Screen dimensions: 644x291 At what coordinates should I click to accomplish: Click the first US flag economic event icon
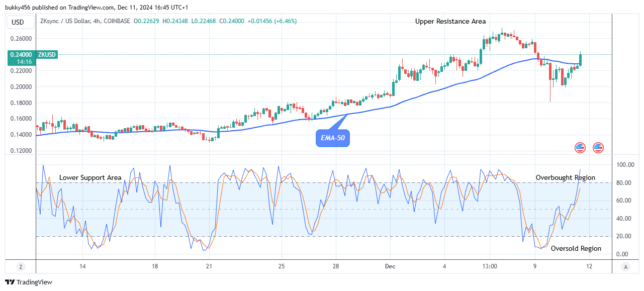pyautogui.click(x=580, y=148)
